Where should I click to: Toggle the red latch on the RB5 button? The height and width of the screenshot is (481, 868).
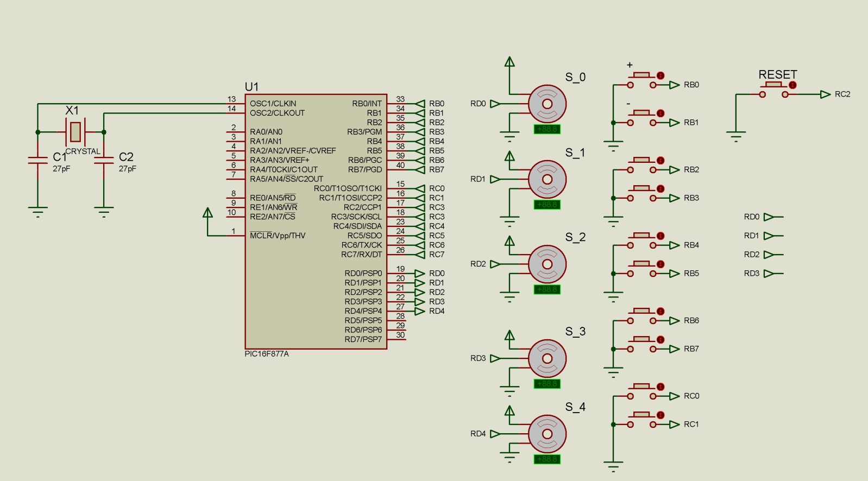click(x=661, y=264)
